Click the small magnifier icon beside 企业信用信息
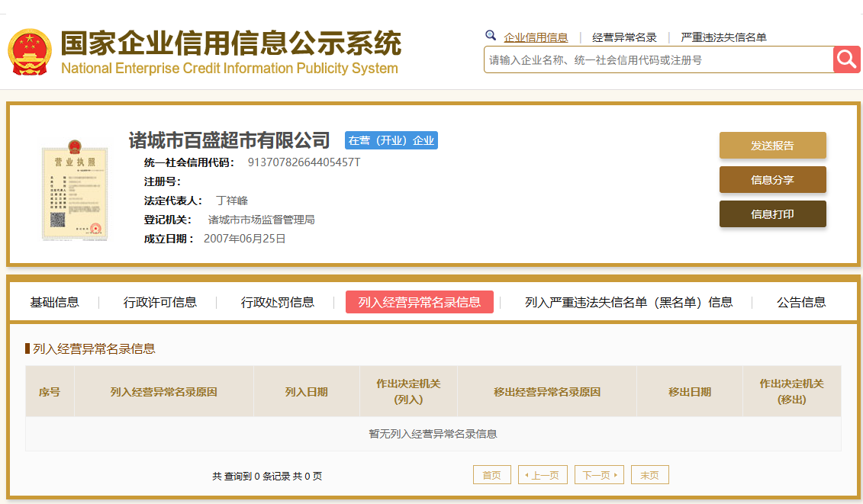This screenshot has width=863, height=504. 491,36
